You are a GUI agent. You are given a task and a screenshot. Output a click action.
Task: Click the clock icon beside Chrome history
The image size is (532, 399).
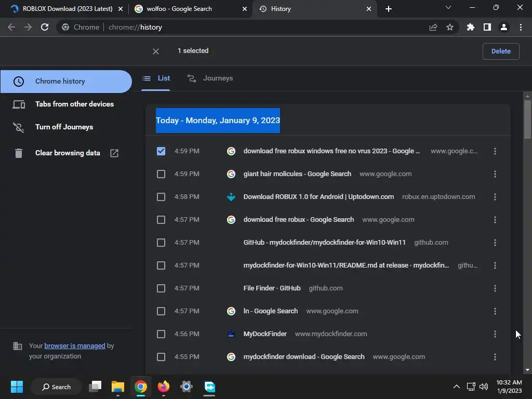click(19, 82)
